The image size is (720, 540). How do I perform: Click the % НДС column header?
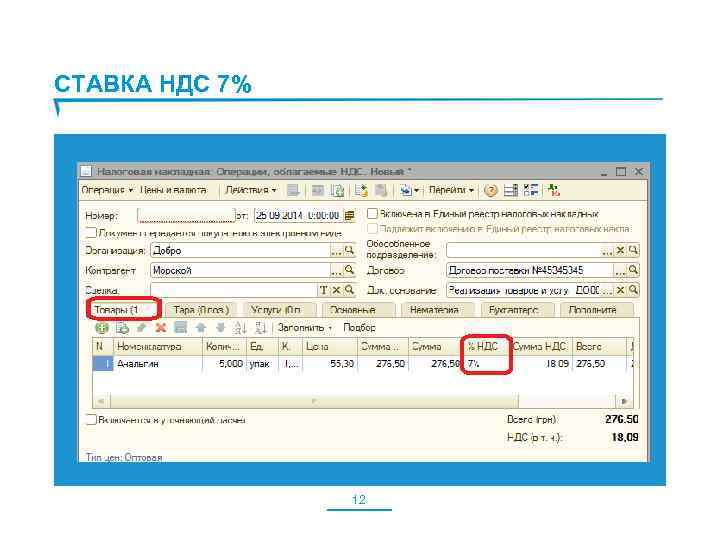pyautogui.click(x=486, y=347)
